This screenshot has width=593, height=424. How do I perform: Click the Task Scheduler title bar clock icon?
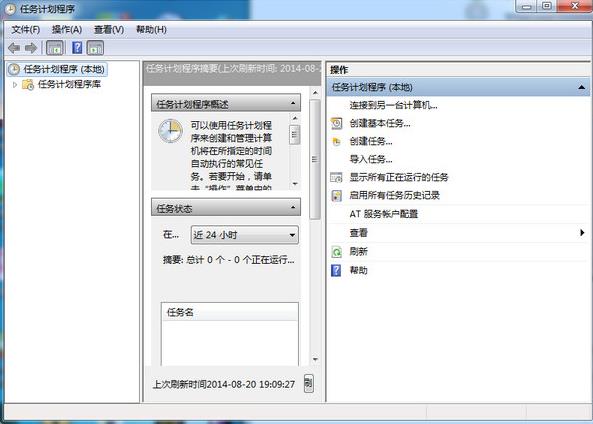coord(10,9)
